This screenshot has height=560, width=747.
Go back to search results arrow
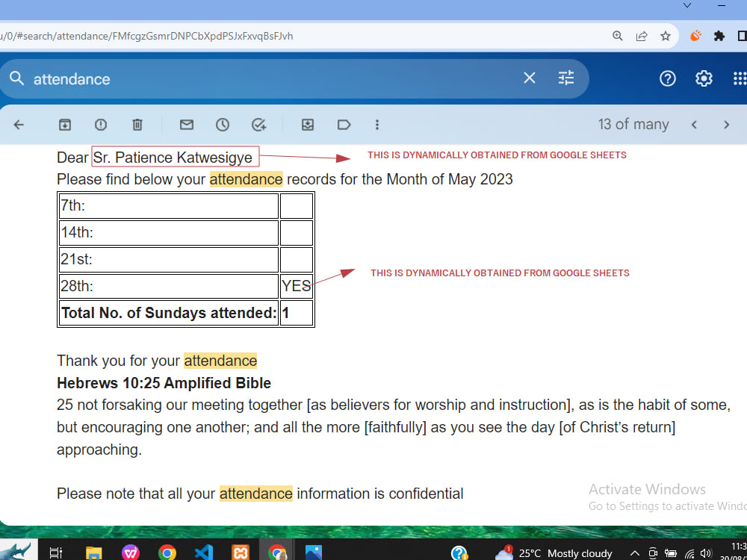(19, 125)
